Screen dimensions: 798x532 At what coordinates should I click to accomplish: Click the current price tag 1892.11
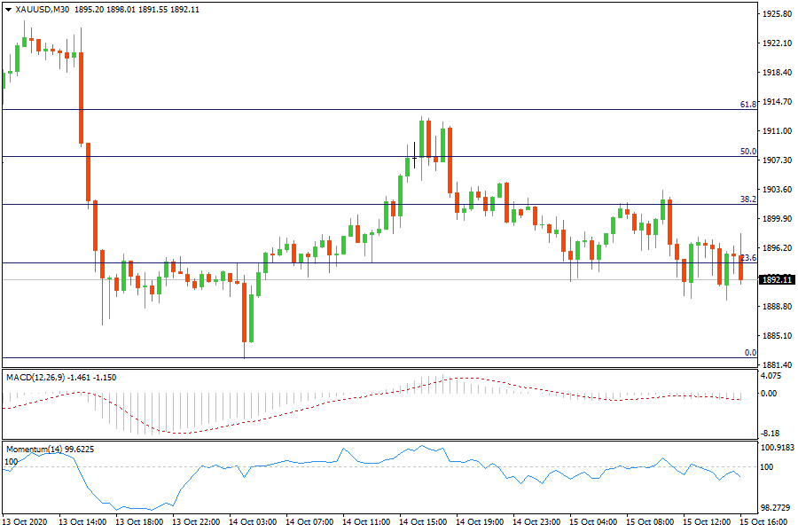777,280
